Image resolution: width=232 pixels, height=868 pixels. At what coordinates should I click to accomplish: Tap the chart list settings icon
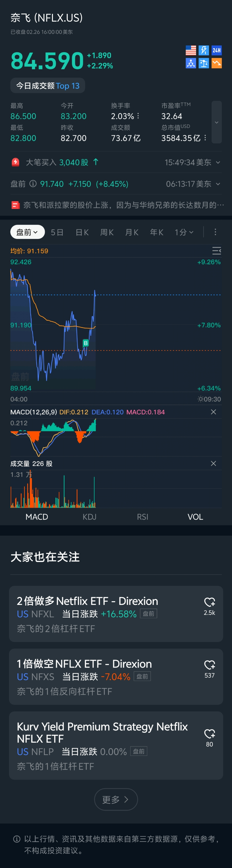(x=216, y=251)
